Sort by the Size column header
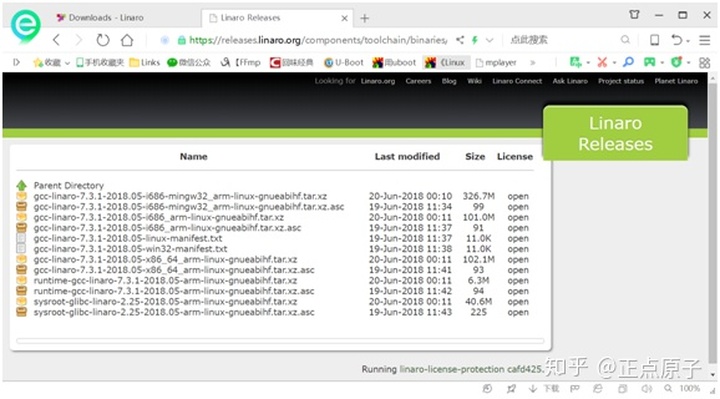720x399 pixels. point(475,157)
